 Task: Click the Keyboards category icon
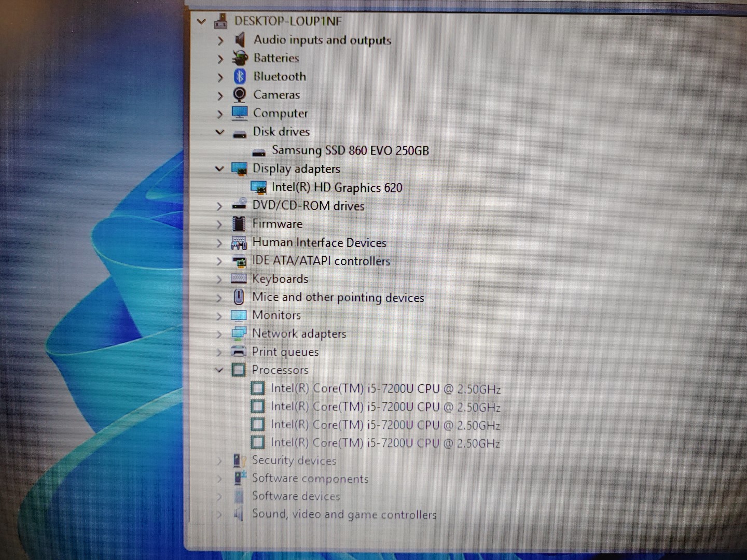239,279
